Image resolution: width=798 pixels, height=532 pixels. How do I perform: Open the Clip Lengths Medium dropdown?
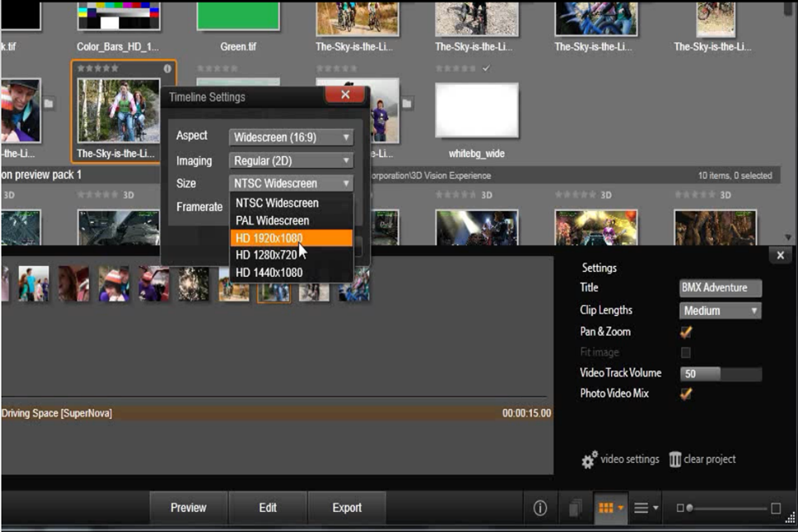[720, 311]
